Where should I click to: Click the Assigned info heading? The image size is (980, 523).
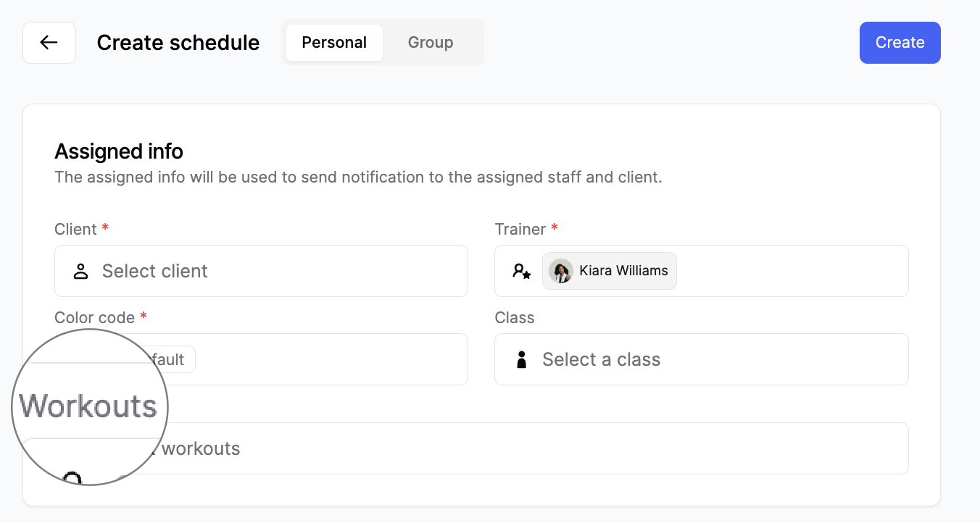[x=119, y=151]
